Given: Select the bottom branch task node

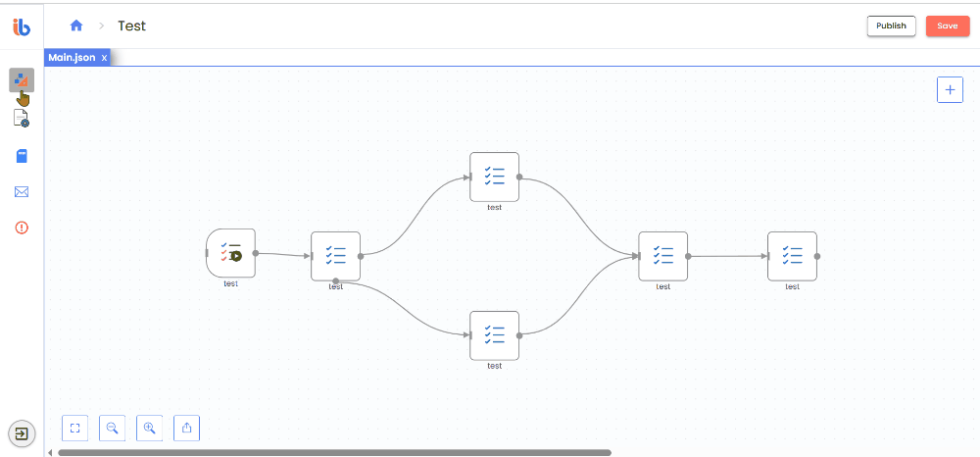Looking at the screenshot, I should click(x=494, y=335).
